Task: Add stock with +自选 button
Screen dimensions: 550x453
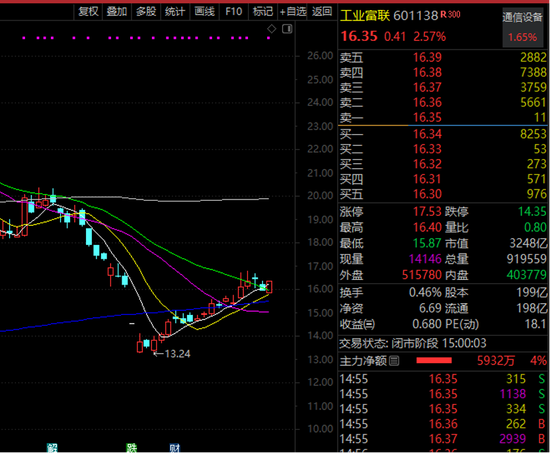Action: coord(293,12)
